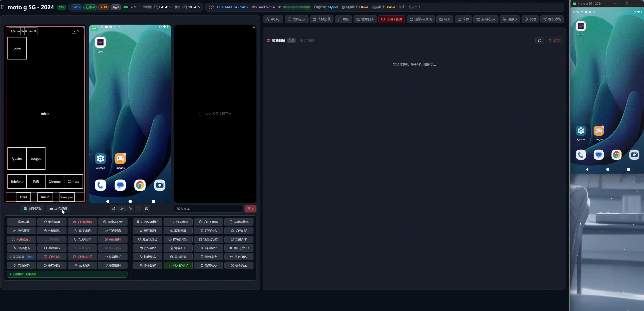Click the Chrome icon in RTC phone preview
The image size is (644, 311).
[140, 185]
